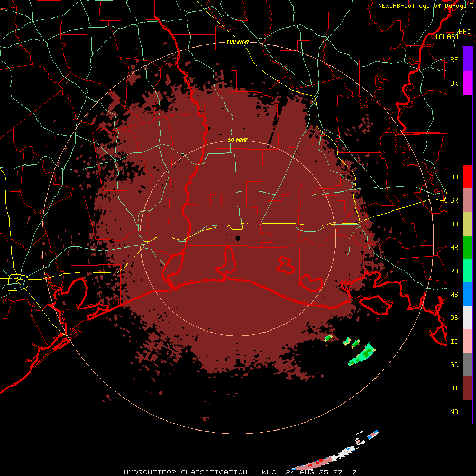Click the '[CLAS]' units label
The image size is (476, 476).
[x=447, y=36]
